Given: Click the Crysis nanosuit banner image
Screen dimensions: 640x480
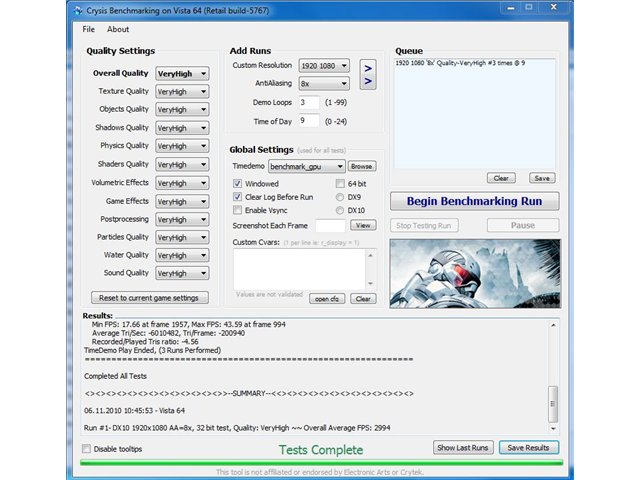Looking at the screenshot, I should click(475, 273).
